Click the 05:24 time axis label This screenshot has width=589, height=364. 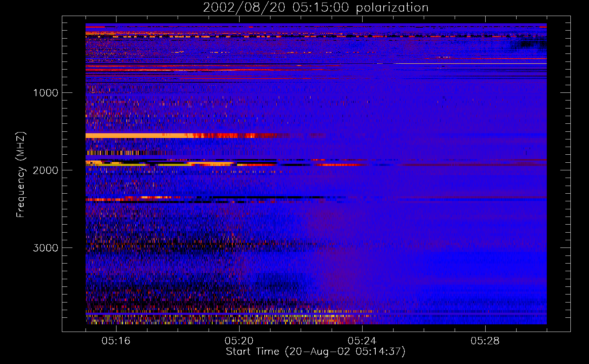[362, 341]
